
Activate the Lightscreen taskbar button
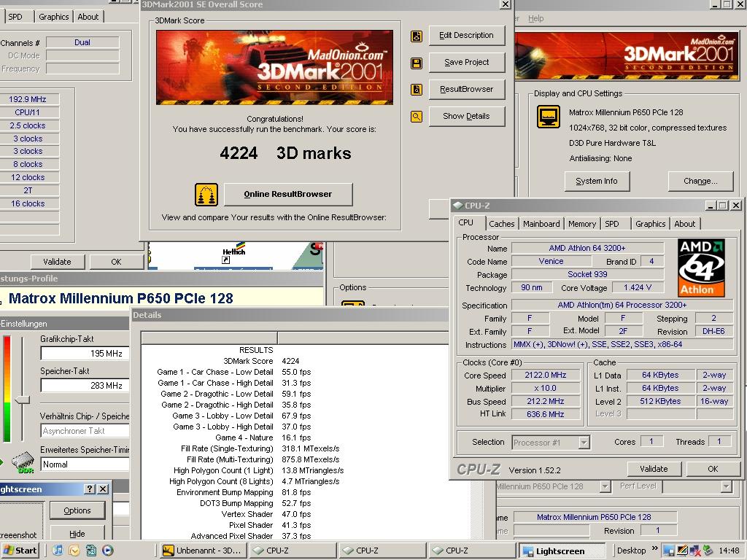point(561,551)
